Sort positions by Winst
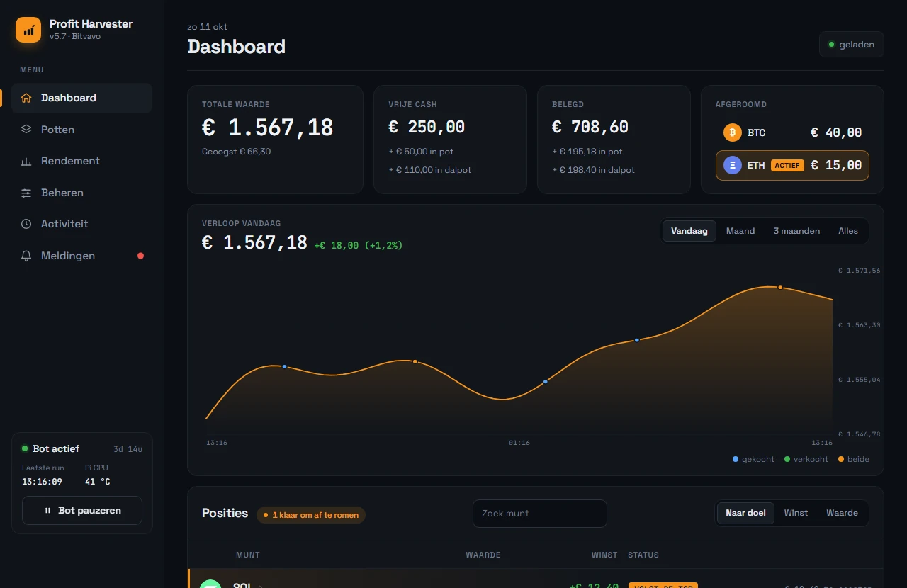Image resolution: width=907 pixels, height=588 pixels. coord(796,513)
